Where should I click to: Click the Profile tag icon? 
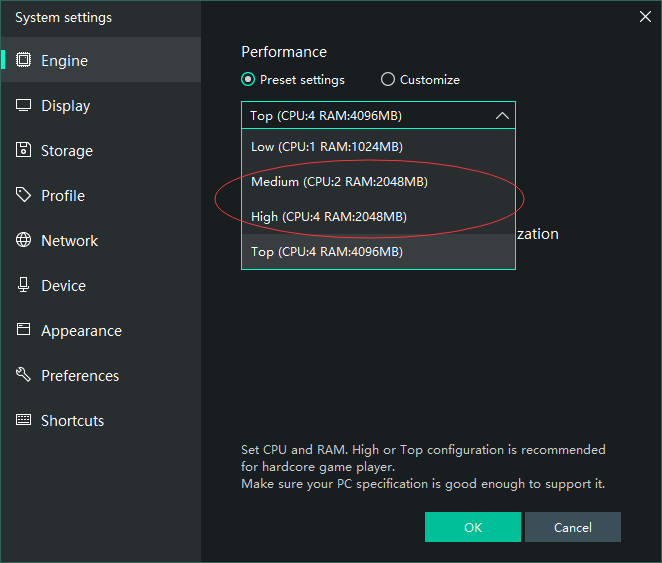24,196
